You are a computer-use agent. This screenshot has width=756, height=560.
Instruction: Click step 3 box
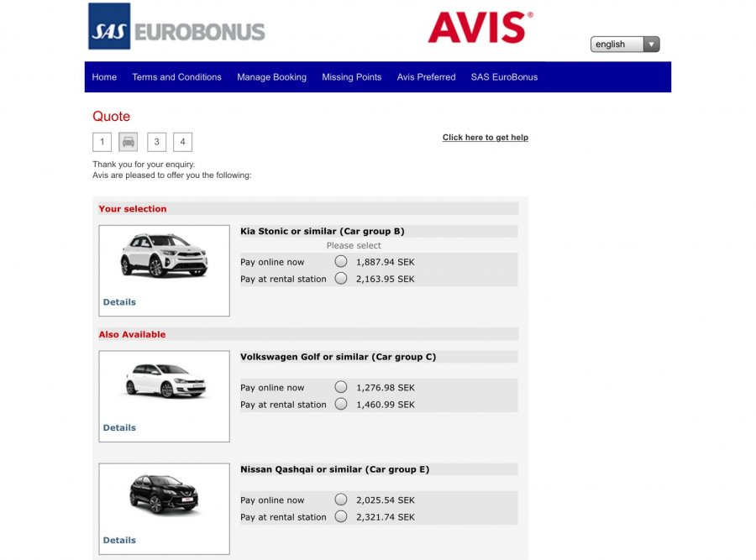[x=156, y=142]
